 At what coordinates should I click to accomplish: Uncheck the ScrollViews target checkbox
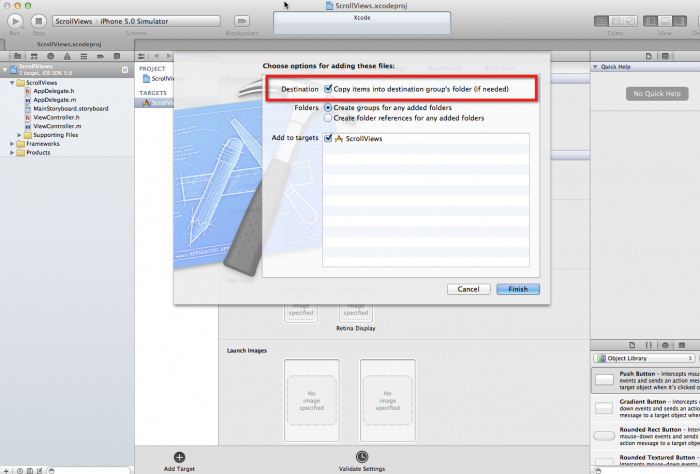328,138
